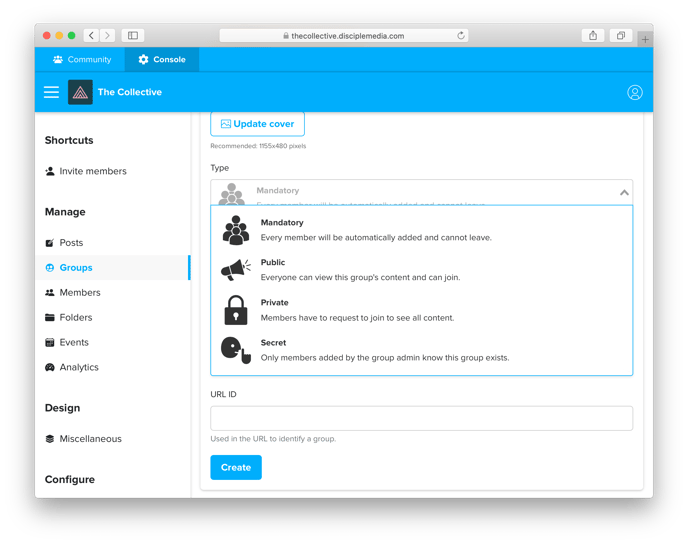Reload the page with refresh icon
Screen dimensions: 688x544
tap(461, 36)
